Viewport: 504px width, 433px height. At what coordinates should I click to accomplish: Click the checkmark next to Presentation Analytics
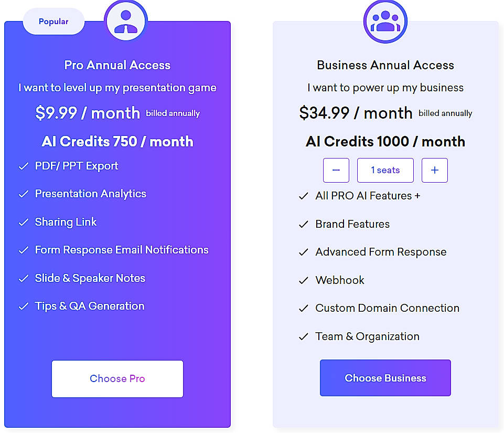[x=23, y=193]
